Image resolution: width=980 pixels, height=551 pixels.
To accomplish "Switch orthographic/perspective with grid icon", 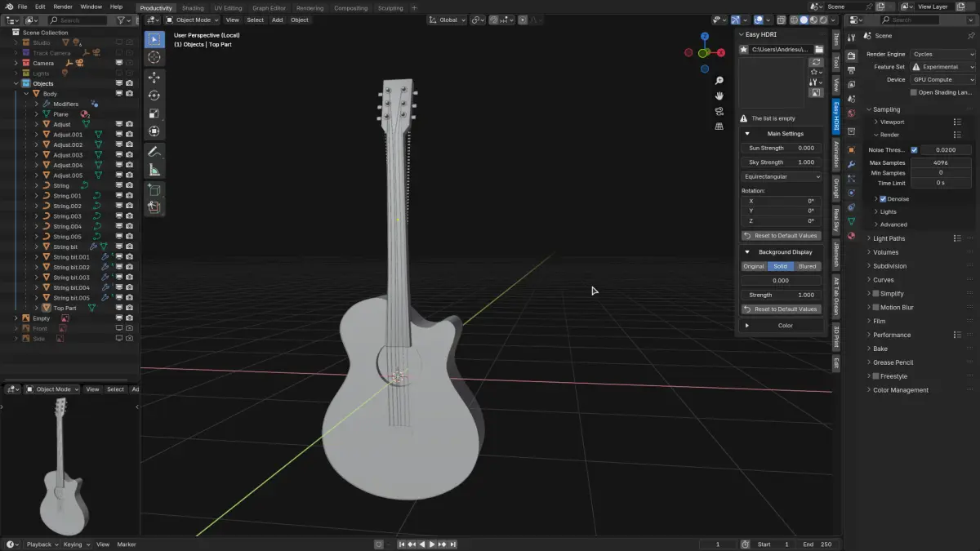I will (x=719, y=127).
